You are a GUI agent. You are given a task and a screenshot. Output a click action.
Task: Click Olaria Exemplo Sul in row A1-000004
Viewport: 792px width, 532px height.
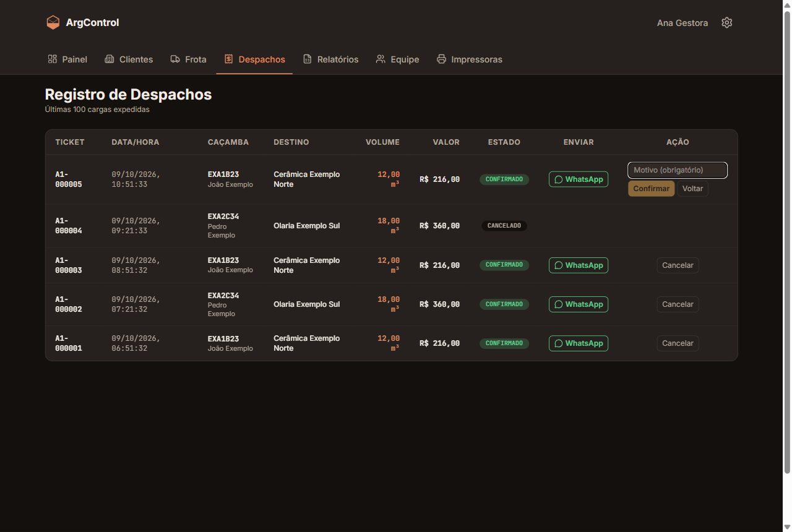[307, 226]
